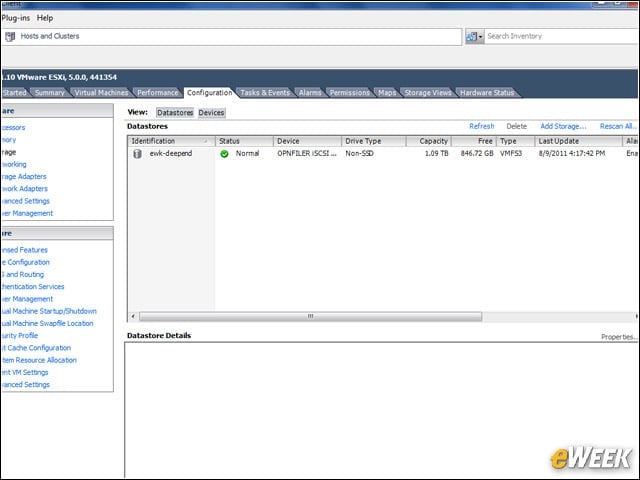640x480 pixels.
Task: Open Virtual Machine Startup/Shutdown link
Action: tap(49, 311)
